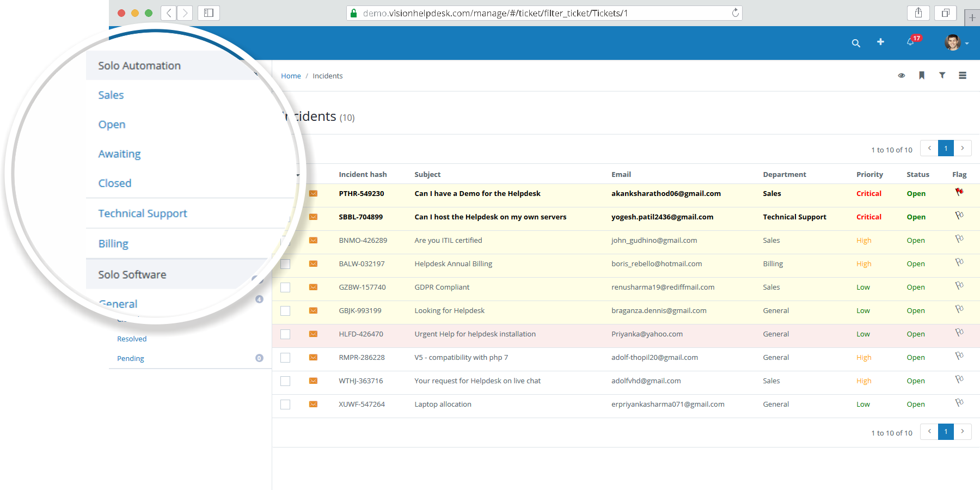980x490 pixels.
Task: Toggle the eye view icon near breadcrumb
Action: pyautogui.click(x=902, y=76)
